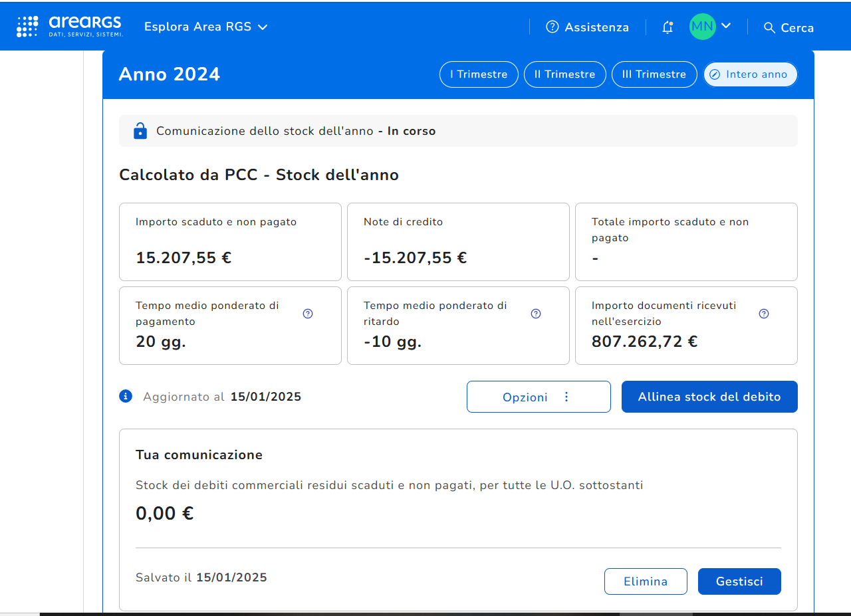Click the Cerca search magnifier icon

coord(769,27)
